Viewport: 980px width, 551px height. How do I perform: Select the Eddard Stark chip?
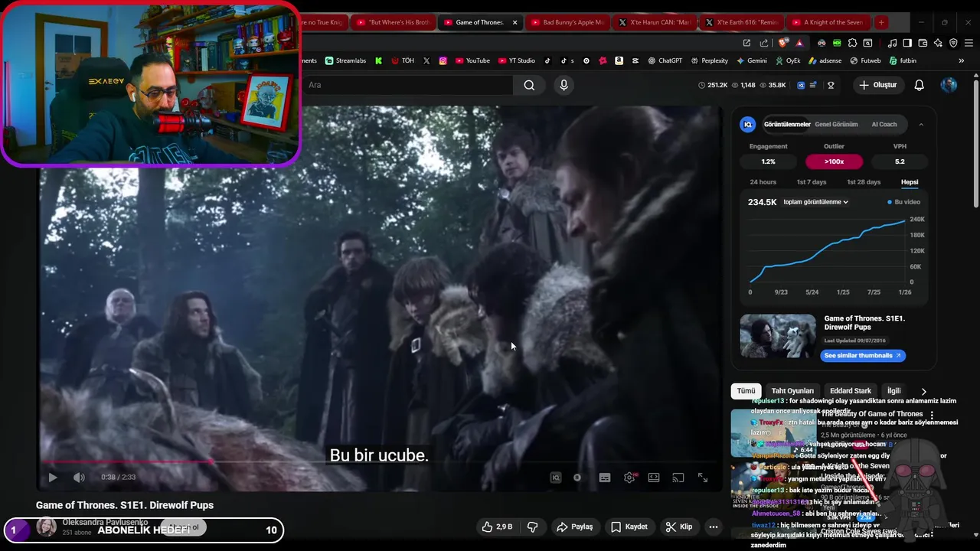[851, 391]
